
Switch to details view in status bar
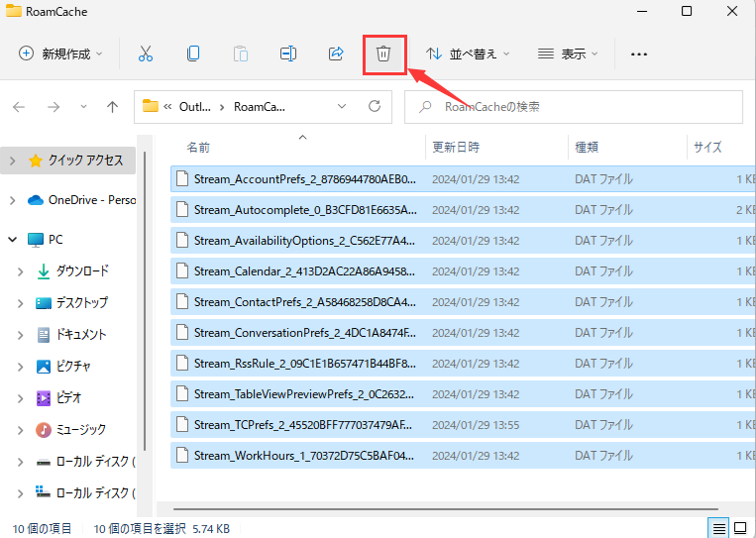[720, 527]
